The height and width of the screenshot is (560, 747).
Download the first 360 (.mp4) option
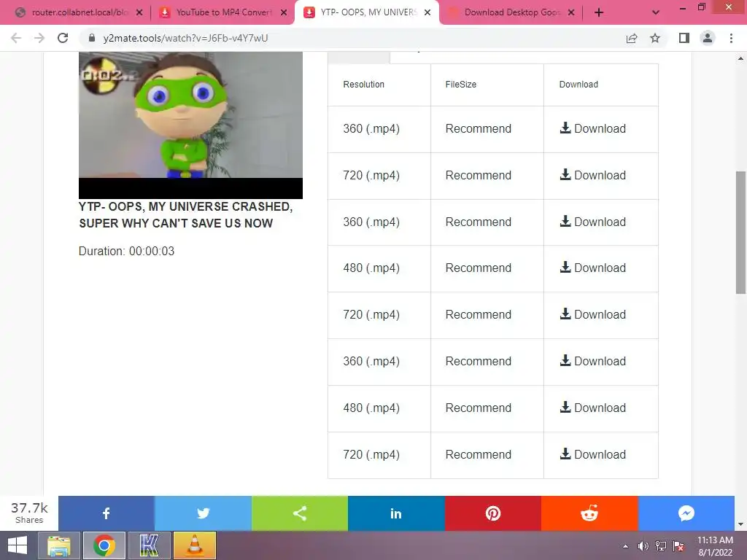[x=592, y=128]
